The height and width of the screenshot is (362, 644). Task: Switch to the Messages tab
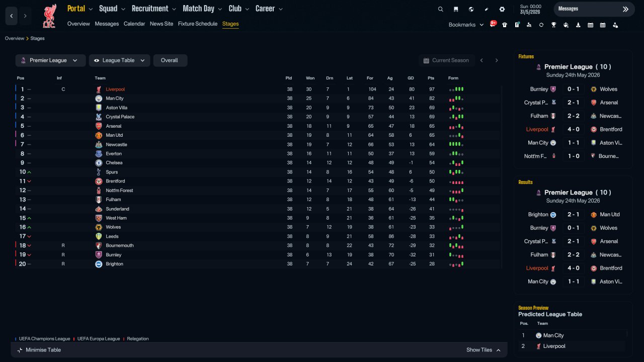tap(107, 24)
